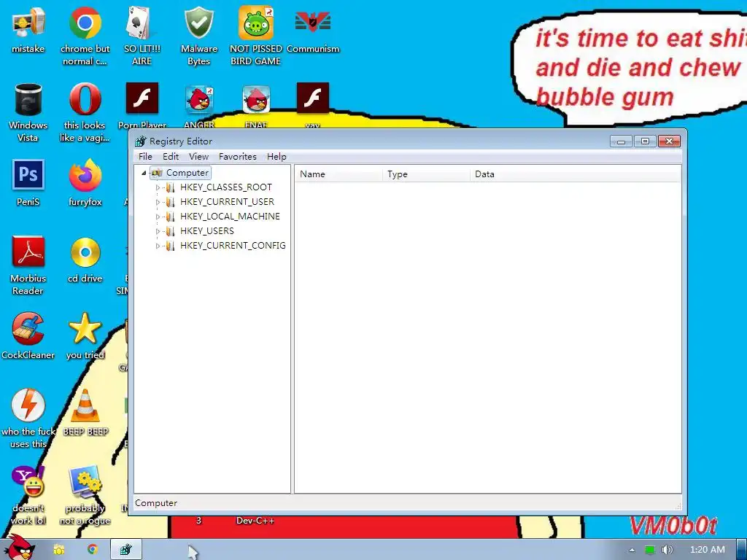The height and width of the screenshot is (560, 747).
Task: Open the Favorites menu
Action: pyautogui.click(x=238, y=157)
